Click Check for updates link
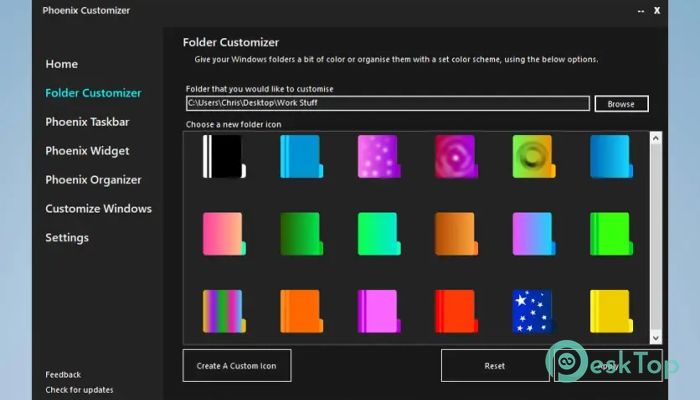The height and width of the screenshot is (400, 700). pos(79,390)
